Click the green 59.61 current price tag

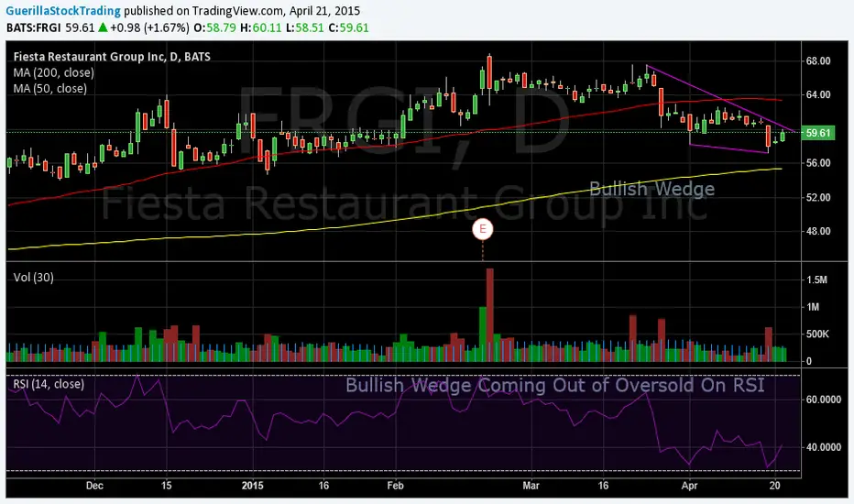pos(817,132)
